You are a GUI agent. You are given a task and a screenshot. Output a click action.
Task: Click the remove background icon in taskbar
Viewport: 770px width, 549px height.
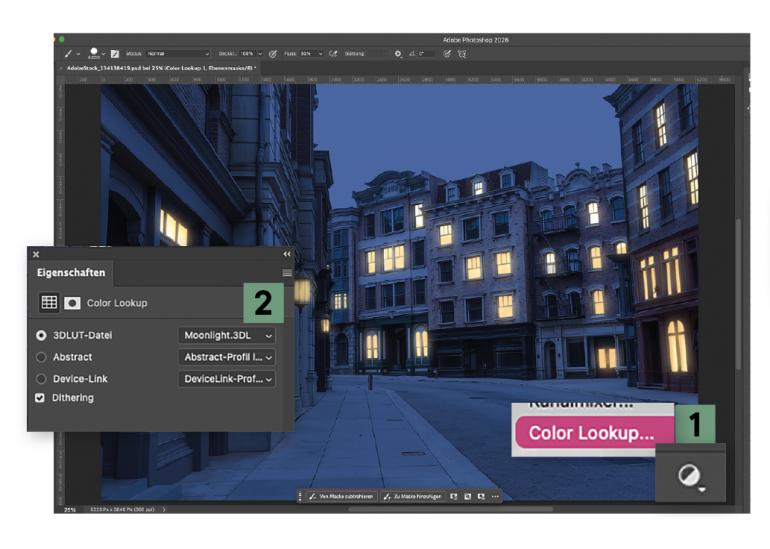481,496
